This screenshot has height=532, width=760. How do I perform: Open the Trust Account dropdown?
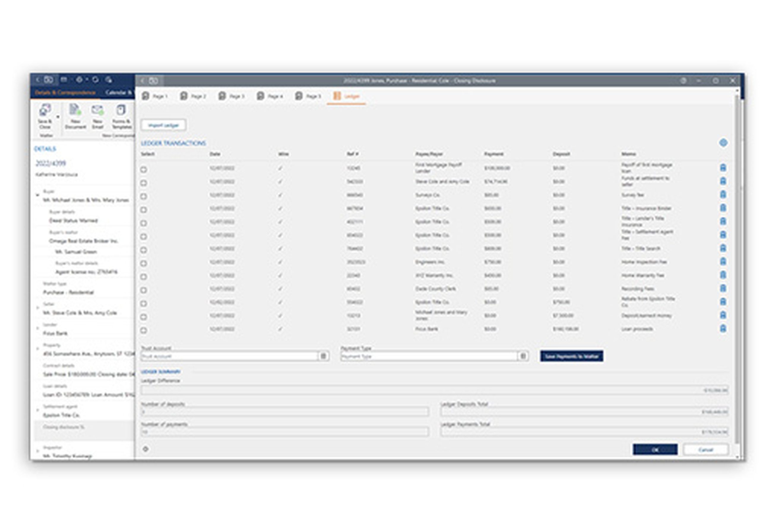coord(323,356)
